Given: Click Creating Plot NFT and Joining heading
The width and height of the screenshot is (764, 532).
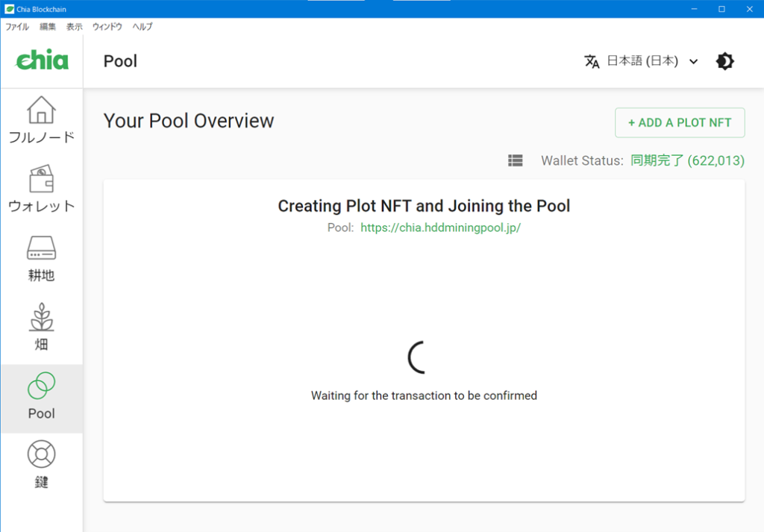Looking at the screenshot, I should click(x=424, y=206).
